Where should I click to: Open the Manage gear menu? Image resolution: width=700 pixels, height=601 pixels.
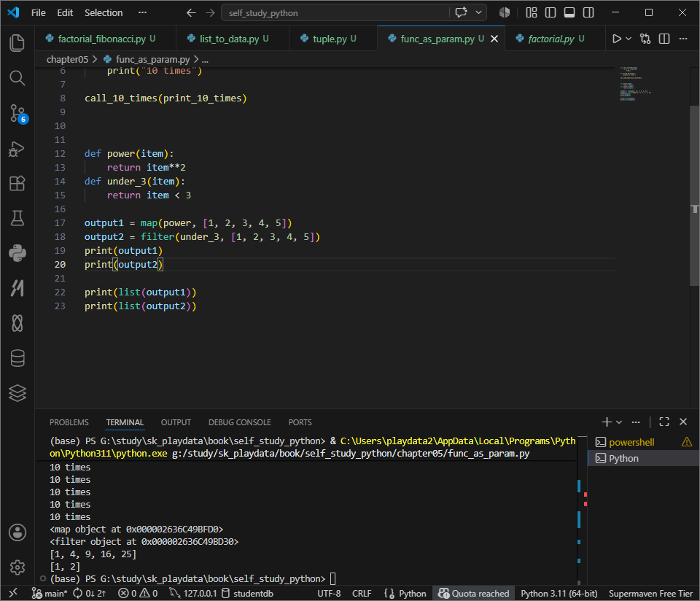coord(17,567)
